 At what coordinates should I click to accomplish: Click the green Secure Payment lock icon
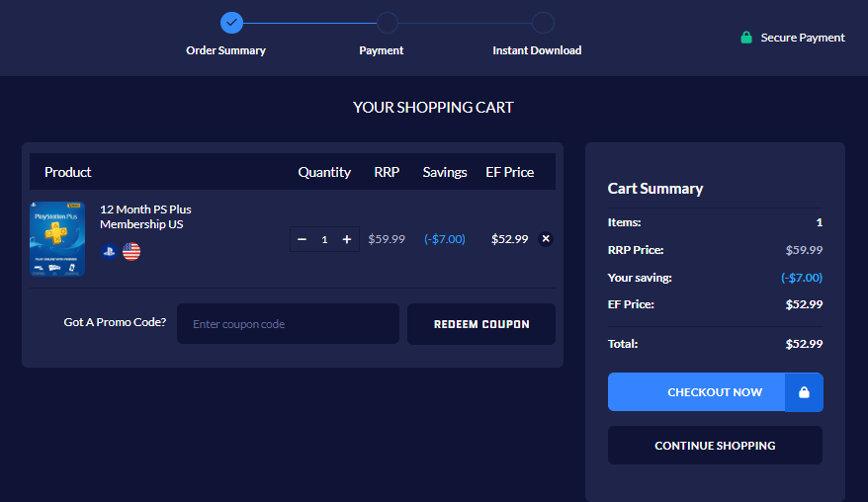click(746, 38)
